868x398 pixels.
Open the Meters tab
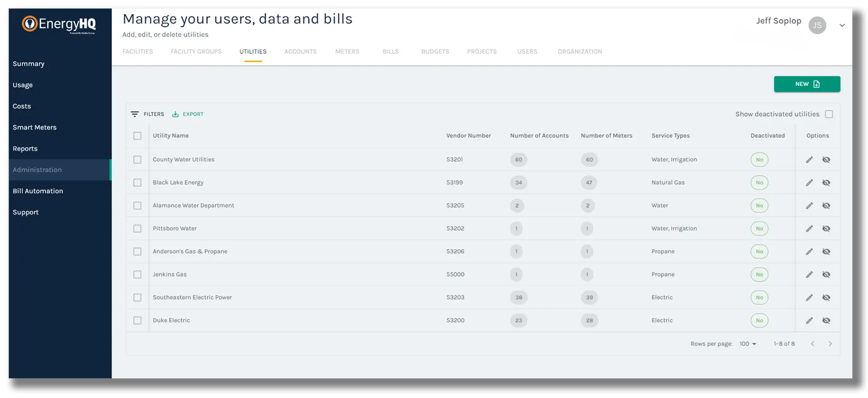click(x=347, y=52)
